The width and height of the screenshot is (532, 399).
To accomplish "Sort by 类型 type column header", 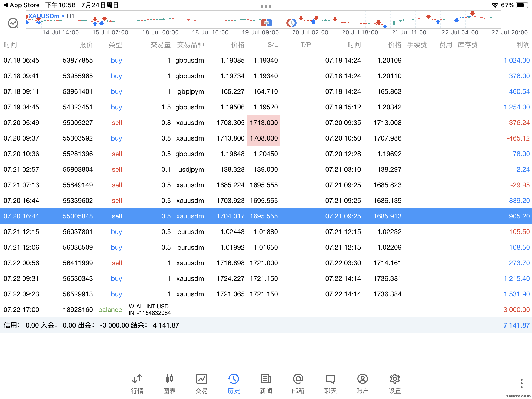I will coord(115,45).
